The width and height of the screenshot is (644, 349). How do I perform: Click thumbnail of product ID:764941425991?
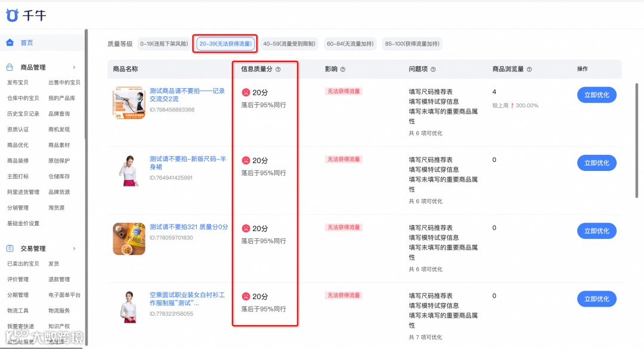point(129,170)
